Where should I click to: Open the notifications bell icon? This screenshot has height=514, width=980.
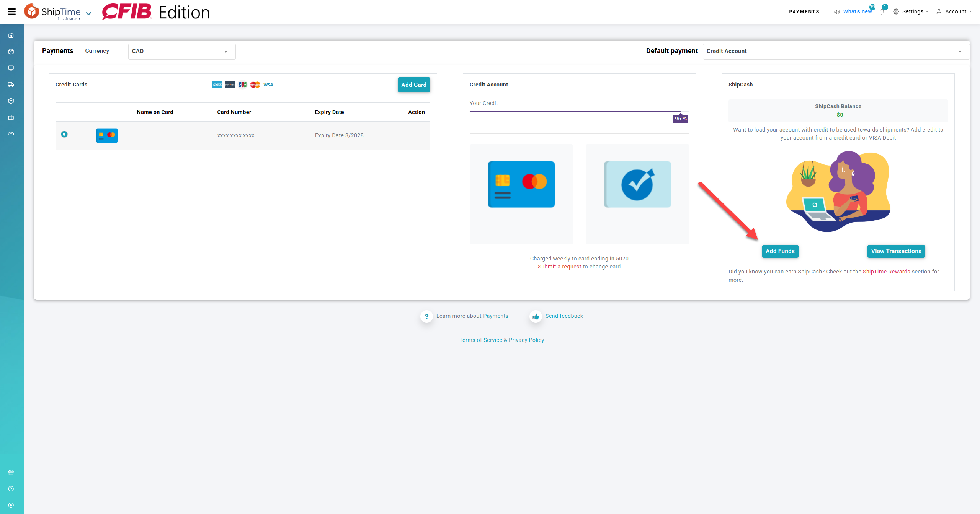(x=882, y=12)
